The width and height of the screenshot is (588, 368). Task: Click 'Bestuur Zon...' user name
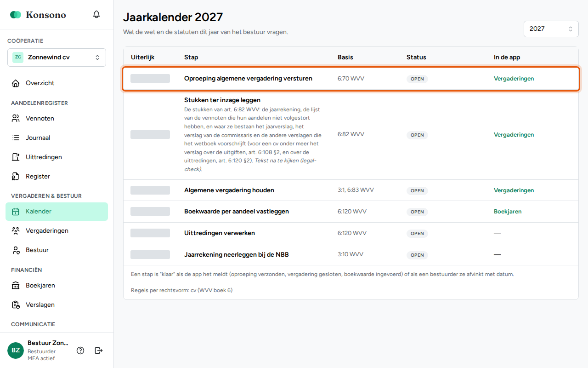coord(48,343)
